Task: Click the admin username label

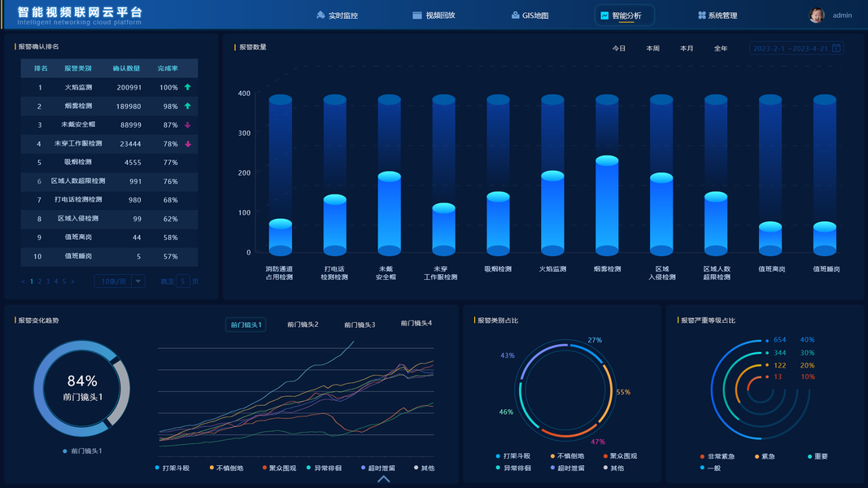Action: (x=842, y=15)
